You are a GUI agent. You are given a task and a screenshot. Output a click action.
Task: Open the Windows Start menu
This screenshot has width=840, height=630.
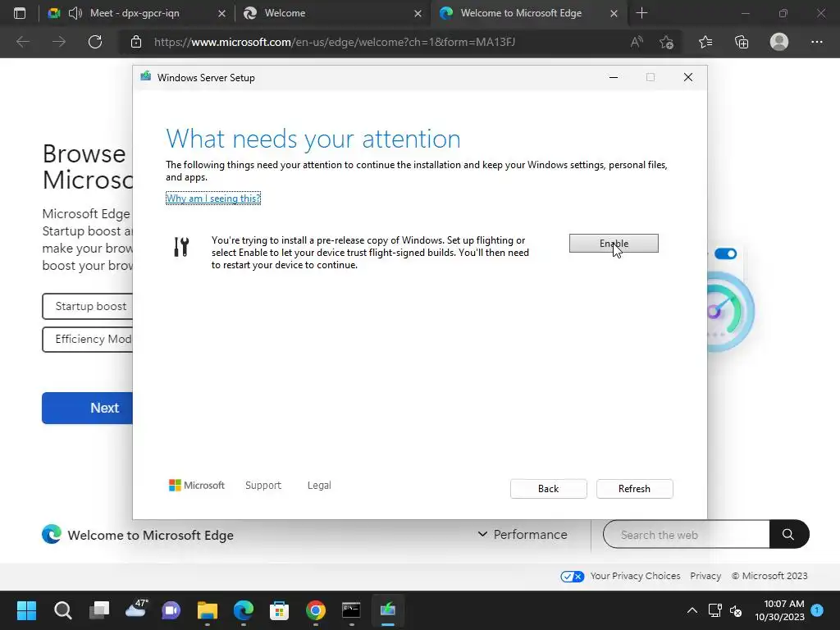pos(26,610)
